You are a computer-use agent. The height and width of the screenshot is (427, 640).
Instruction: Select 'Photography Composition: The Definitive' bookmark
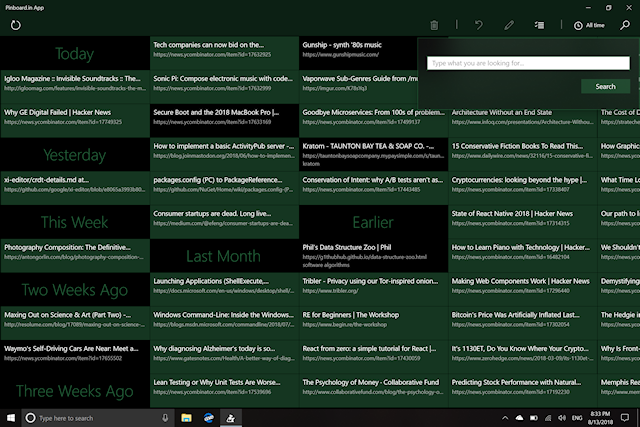[75, 256]
